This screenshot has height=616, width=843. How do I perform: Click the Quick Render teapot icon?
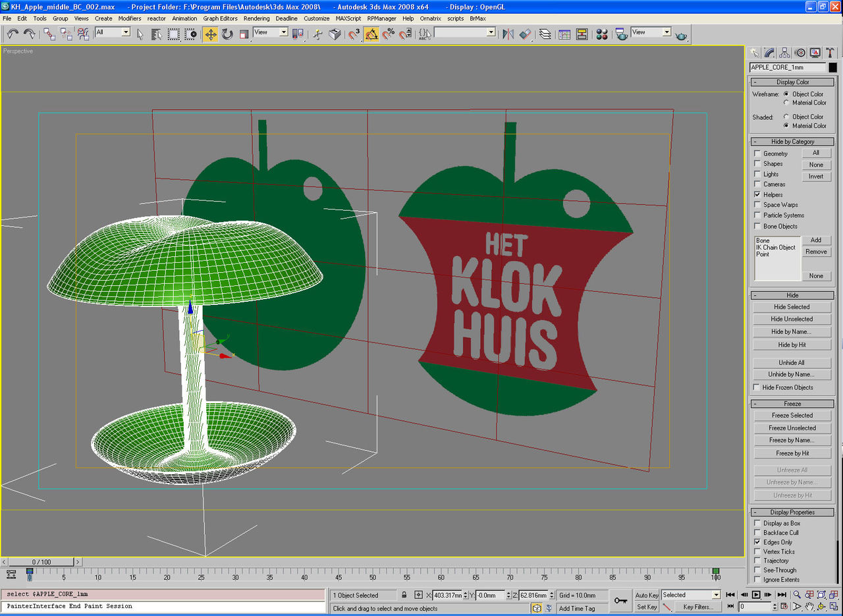coord(680,34)
